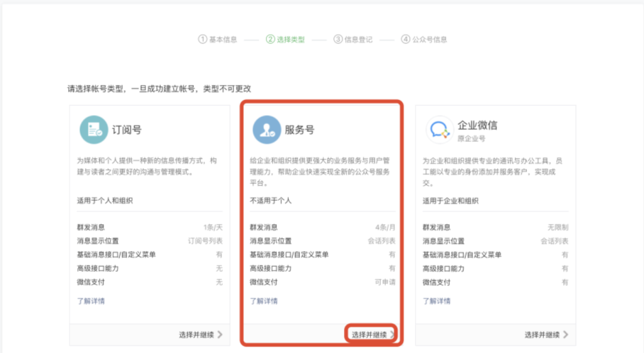Screen dimensions: 644x353
Task: Click the 服务号 service account icon
Action: [x=267, y=130]
